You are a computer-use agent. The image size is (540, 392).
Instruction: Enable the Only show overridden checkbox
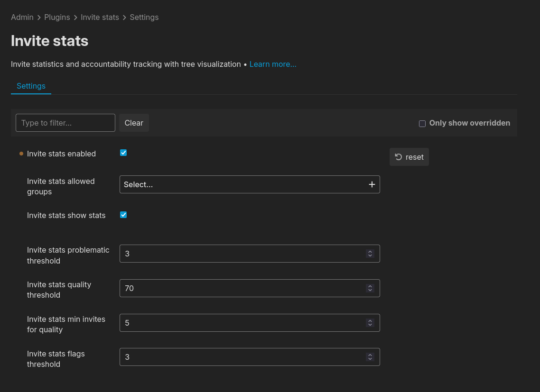click(x=422, y=123)
